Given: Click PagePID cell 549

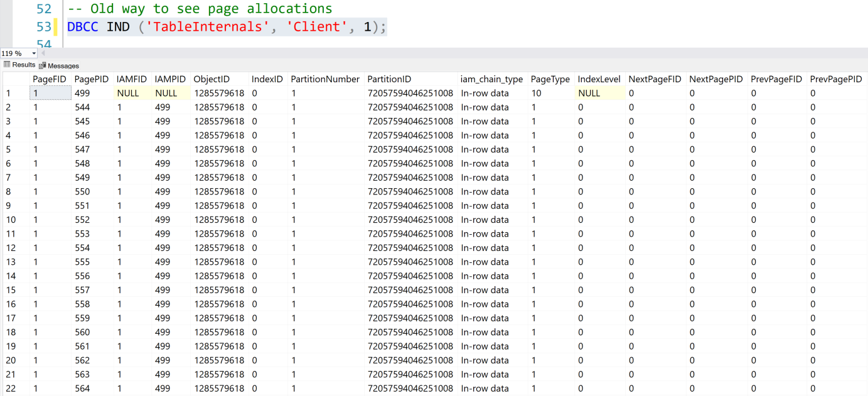Looking at the screenshot, I should [92, 178].
